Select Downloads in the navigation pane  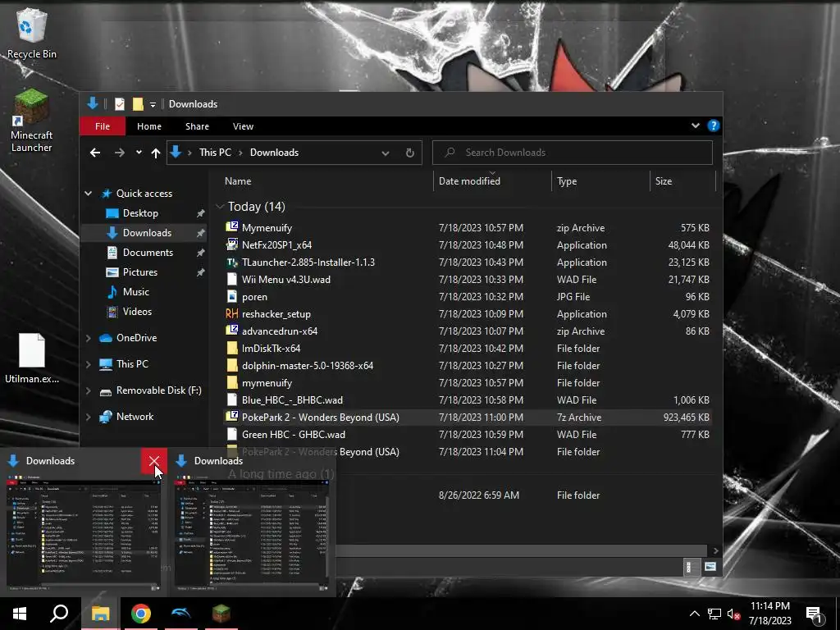146,233
